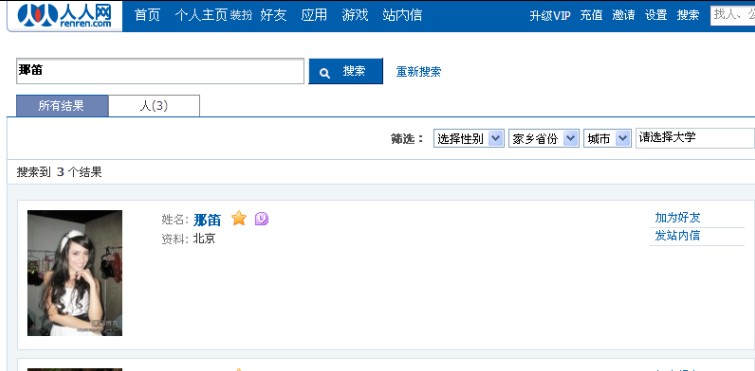Click the text 搜索到 3 个结果
The width and height of the screenshot is (755, 371).
60,172
